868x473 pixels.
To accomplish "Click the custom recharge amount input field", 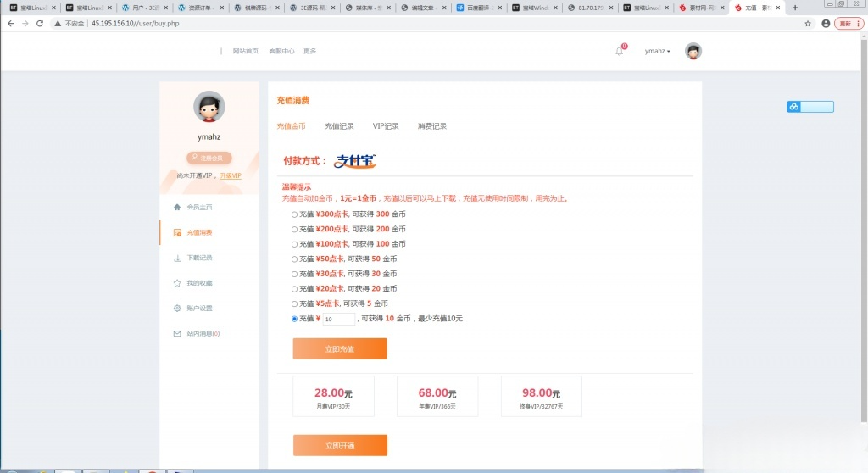I will 339,319.
